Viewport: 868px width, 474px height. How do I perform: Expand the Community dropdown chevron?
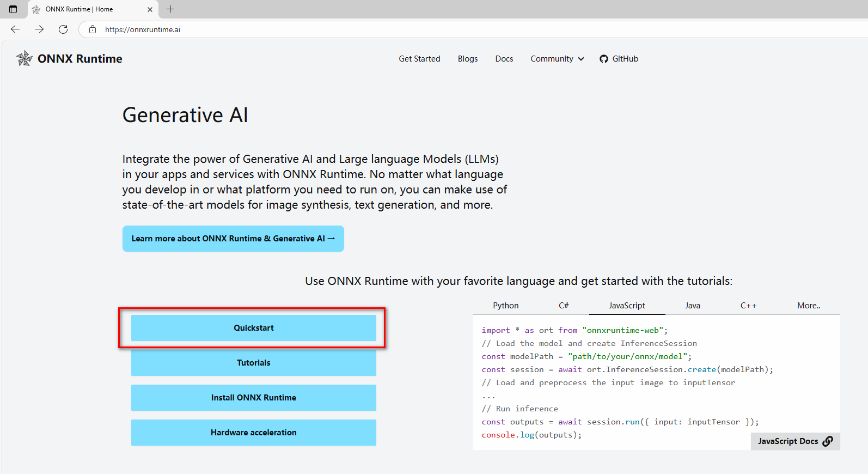coord(581,59)
